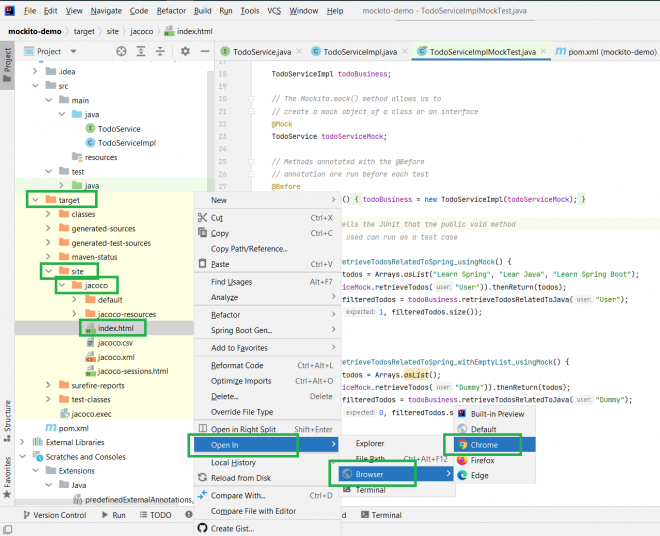Select jacoco.xml file in the tree
Viewport: 660px width, 536px height.
(x=116, y=357)
